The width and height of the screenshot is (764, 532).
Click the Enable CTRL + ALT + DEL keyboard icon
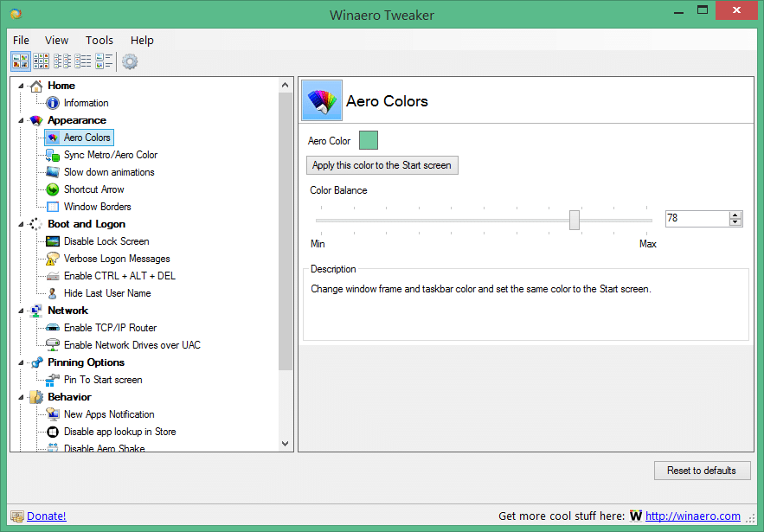tap(53, 276)
